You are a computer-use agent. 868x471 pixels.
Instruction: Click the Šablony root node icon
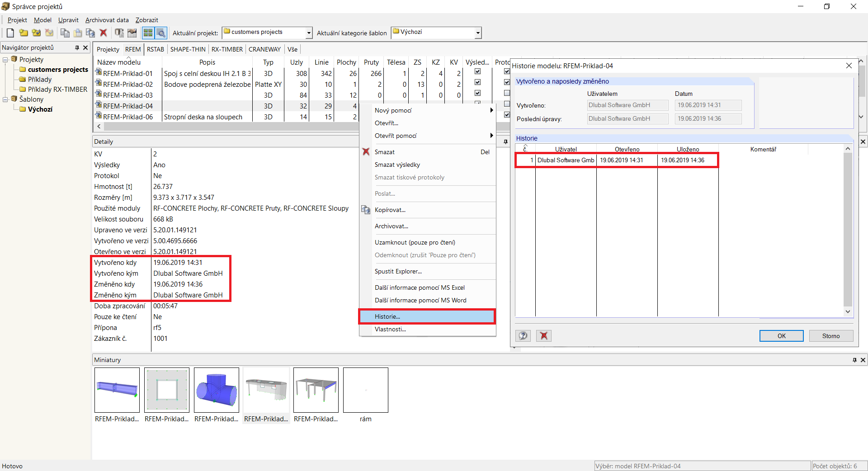14,99
